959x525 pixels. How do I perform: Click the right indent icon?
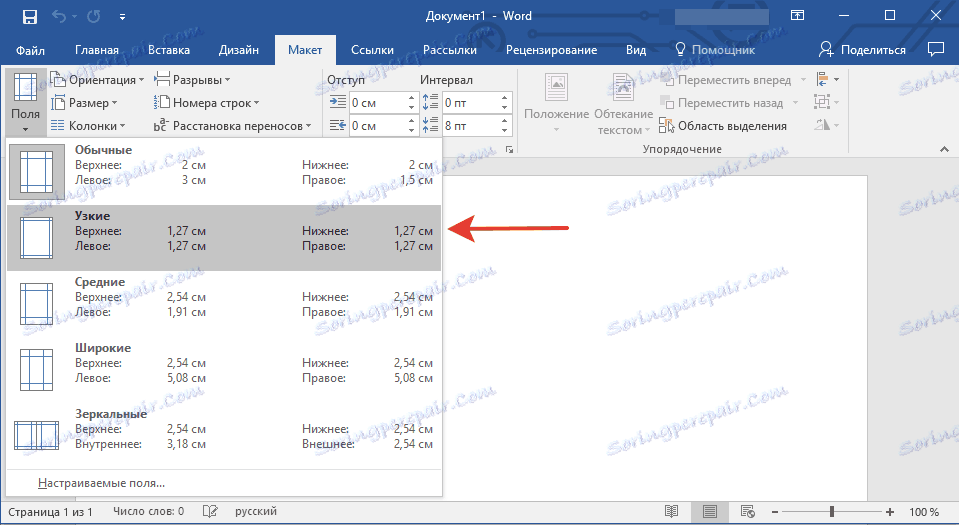click(x=338, y=125)
